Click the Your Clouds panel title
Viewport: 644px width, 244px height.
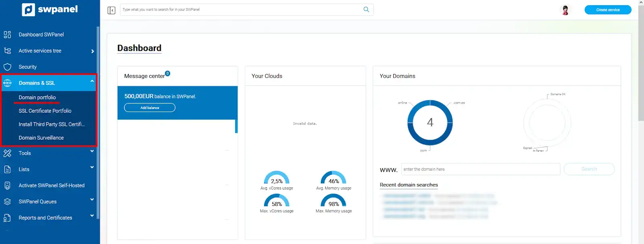pos(267,76)
